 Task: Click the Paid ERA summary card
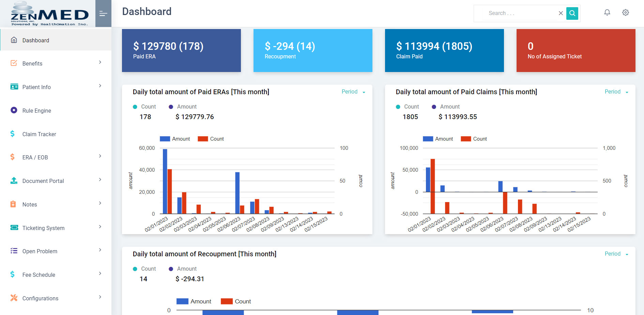click(181, 51)
